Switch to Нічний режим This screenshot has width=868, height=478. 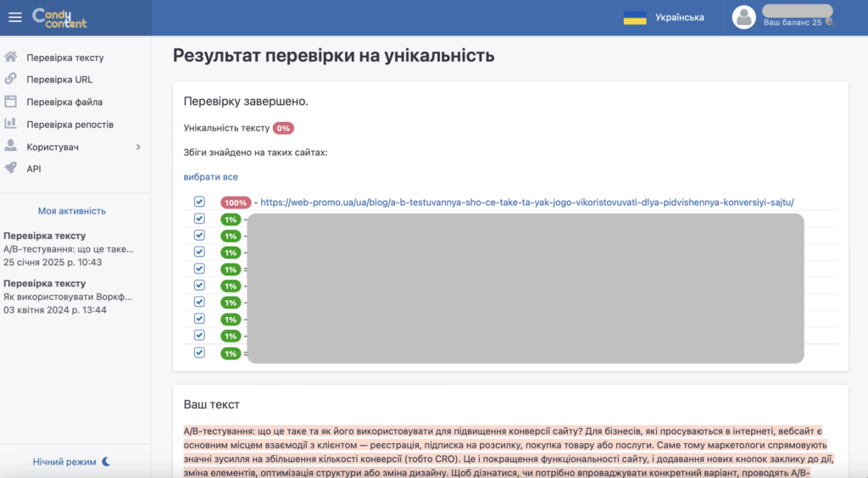[x=64, y=461]
